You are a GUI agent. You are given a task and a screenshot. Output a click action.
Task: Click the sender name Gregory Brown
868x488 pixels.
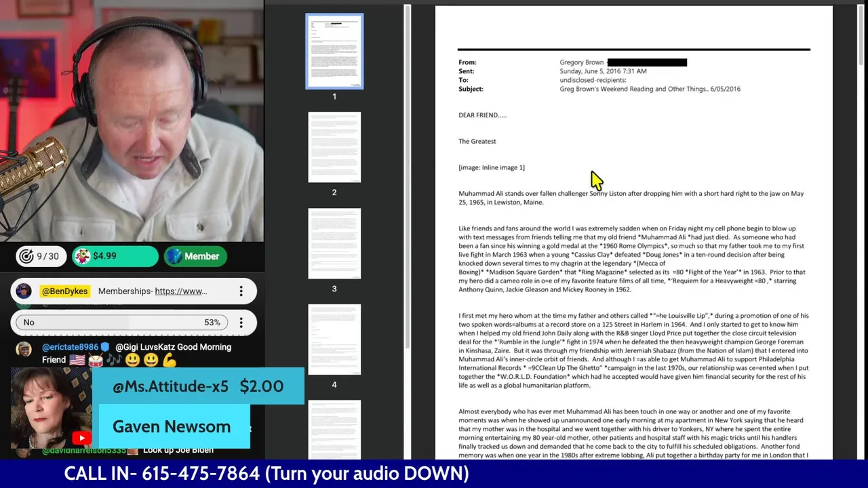coord(581,62)
